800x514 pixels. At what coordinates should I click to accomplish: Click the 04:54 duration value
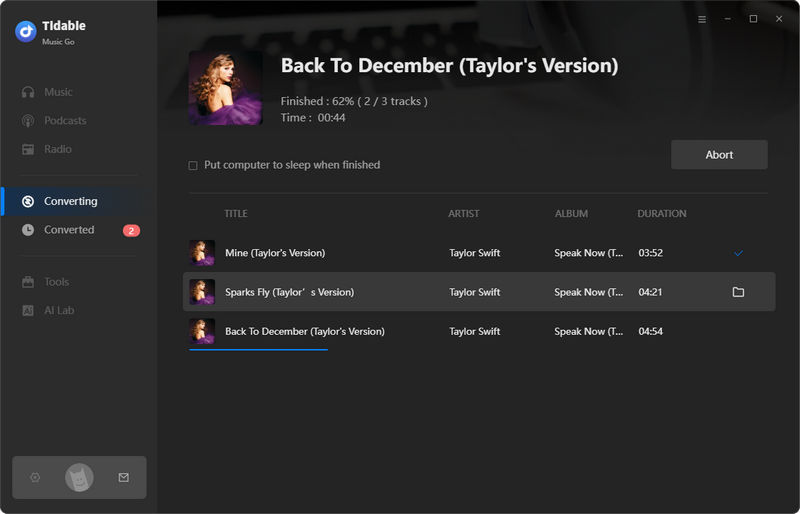(651, 331)
